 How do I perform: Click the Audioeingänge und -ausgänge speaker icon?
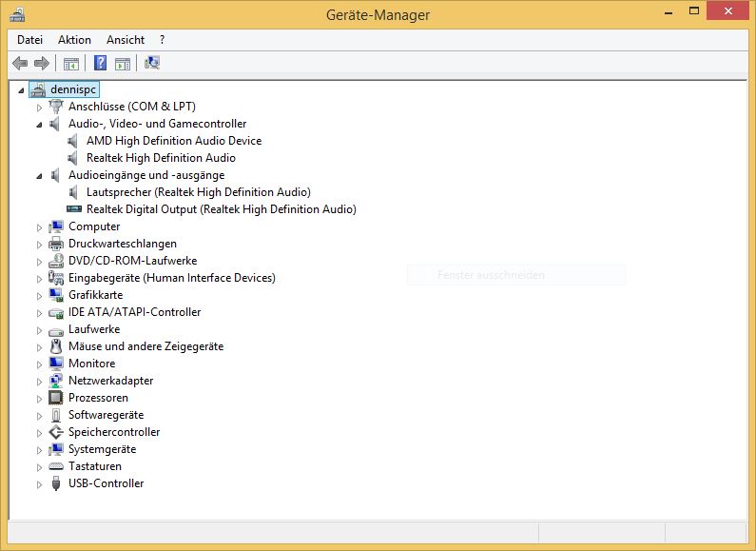click(x=55, y=175)
